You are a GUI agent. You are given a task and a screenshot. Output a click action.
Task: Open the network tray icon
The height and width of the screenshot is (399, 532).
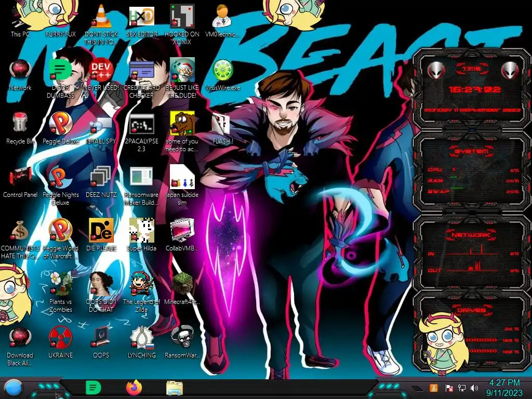pyautogui.click(x=462, y=388)
